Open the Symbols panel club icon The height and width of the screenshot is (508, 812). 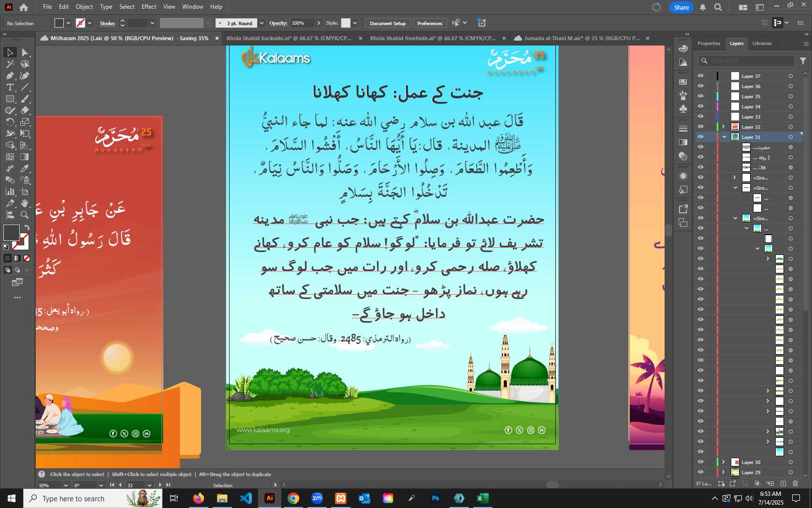tap(683, 109)
